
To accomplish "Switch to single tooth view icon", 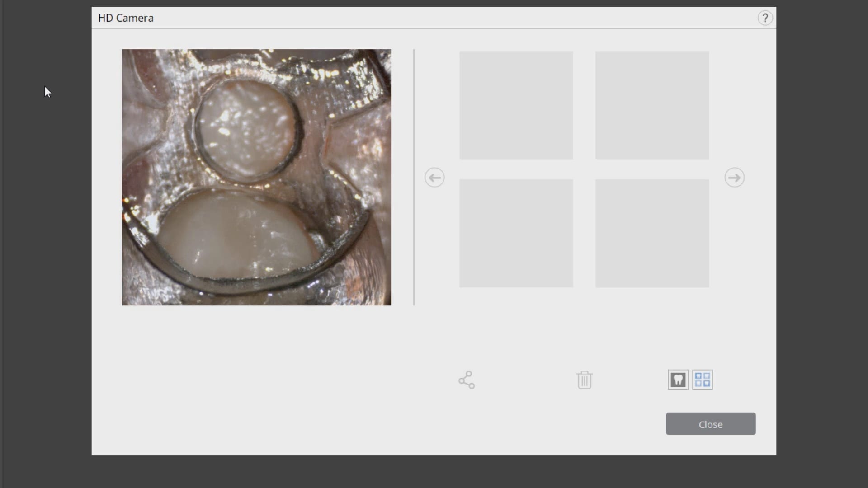I will pyautogui.click(x=678, y=380).
